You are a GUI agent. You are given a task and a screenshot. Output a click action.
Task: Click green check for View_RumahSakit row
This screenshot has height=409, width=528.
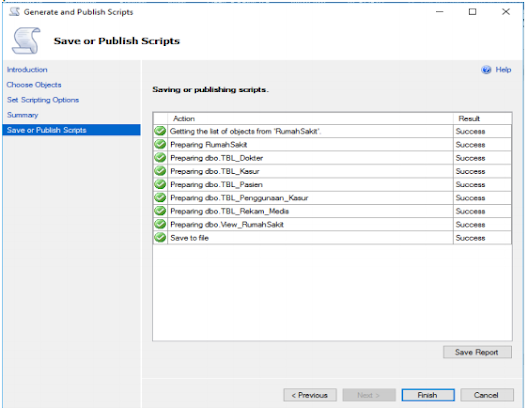pos(160,224)
